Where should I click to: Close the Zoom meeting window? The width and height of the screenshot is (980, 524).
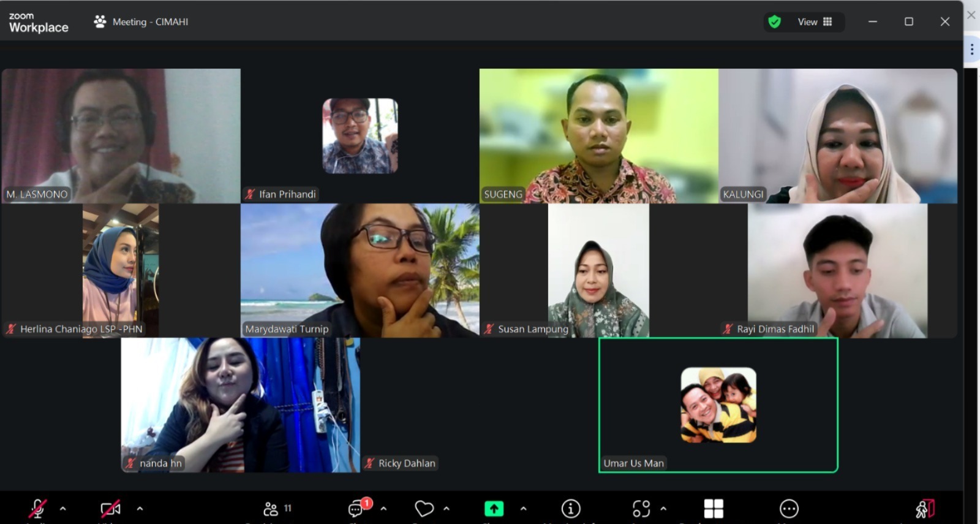tap(945, 21)
